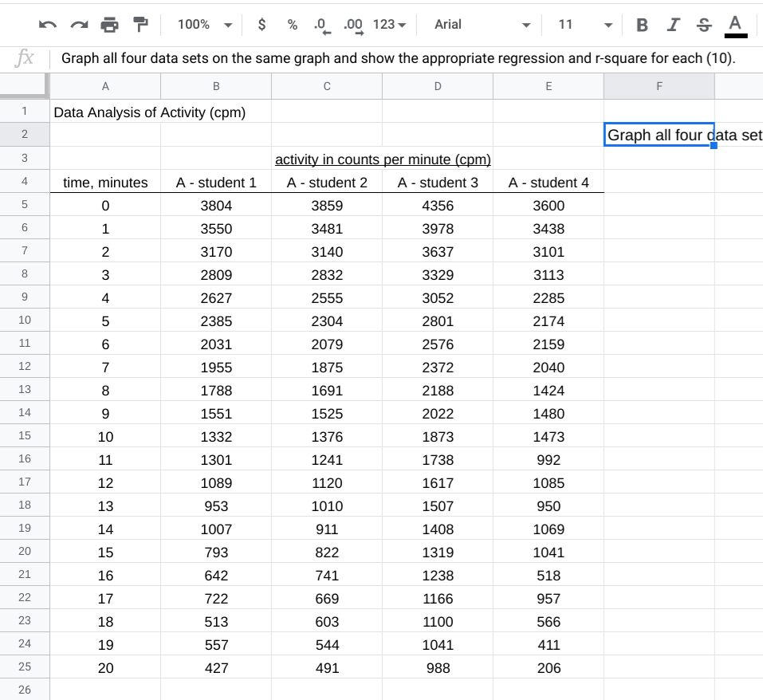Toggle italic formatting

672,25
